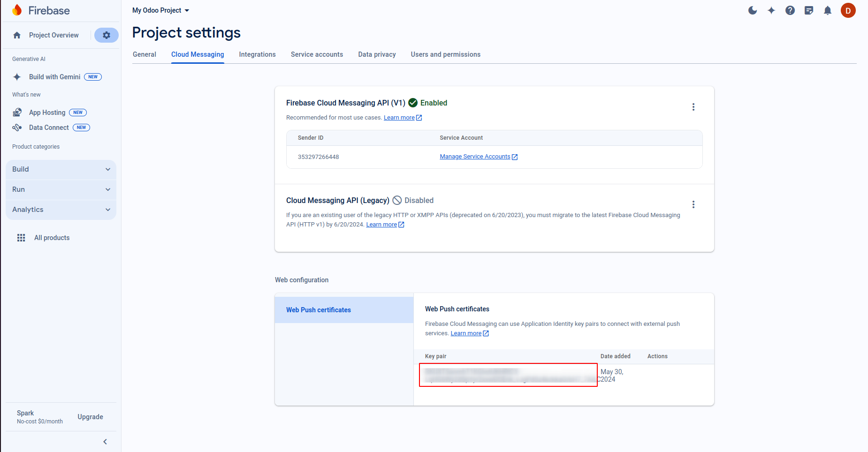The height and width of the screenshot is (452, 868).
Task: Open the My Odoo Project selector dropdown
Action: click(160, 10)
